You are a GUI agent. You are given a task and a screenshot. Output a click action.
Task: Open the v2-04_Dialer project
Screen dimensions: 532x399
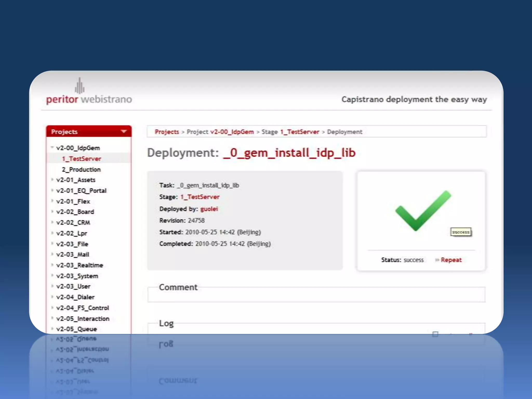click(75, 297)
